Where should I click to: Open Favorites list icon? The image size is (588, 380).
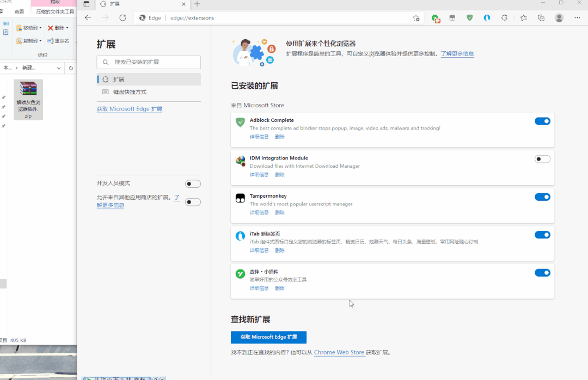coord(524,17)
